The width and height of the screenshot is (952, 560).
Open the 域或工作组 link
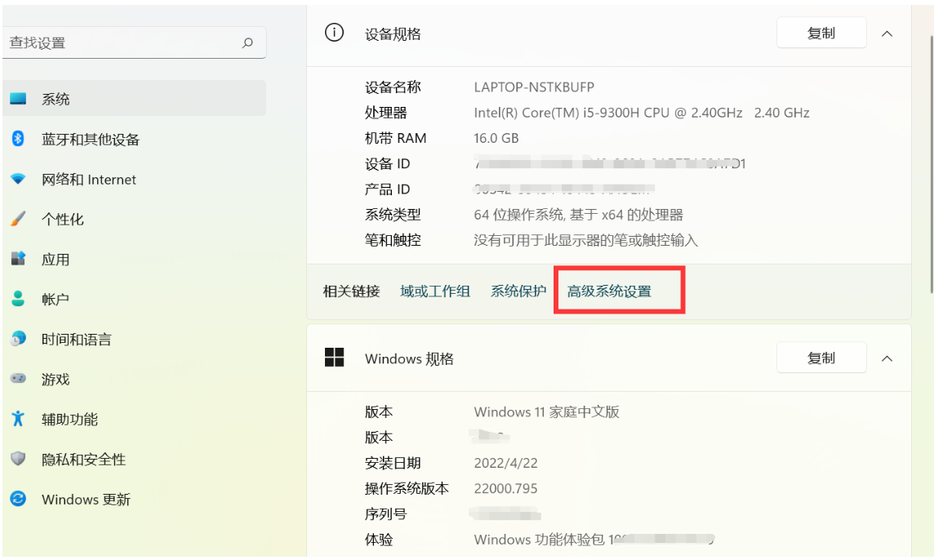tap(434, 291)
